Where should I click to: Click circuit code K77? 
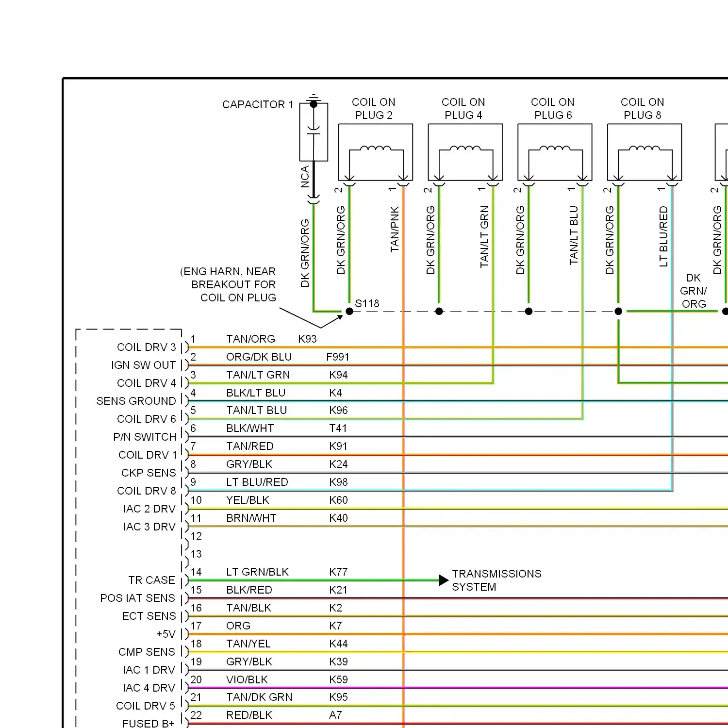pos(338,572)
